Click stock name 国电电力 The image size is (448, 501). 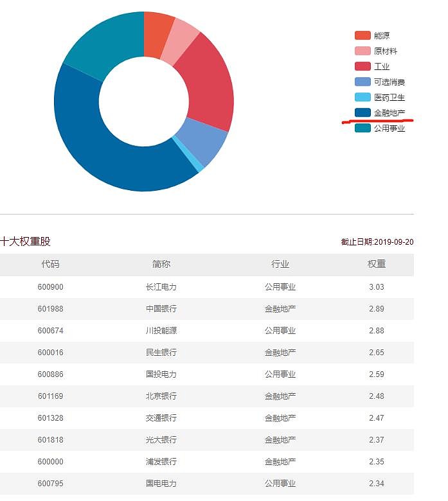[x=161, y=484]
